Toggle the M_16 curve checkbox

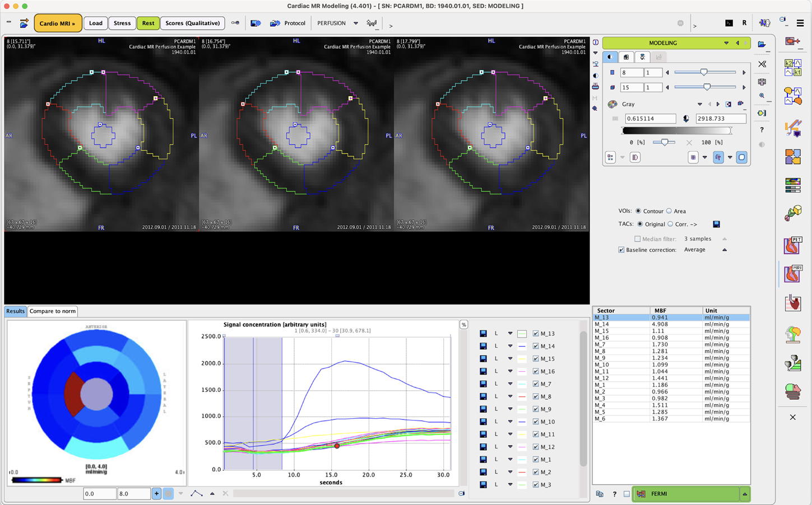[536, 371]
